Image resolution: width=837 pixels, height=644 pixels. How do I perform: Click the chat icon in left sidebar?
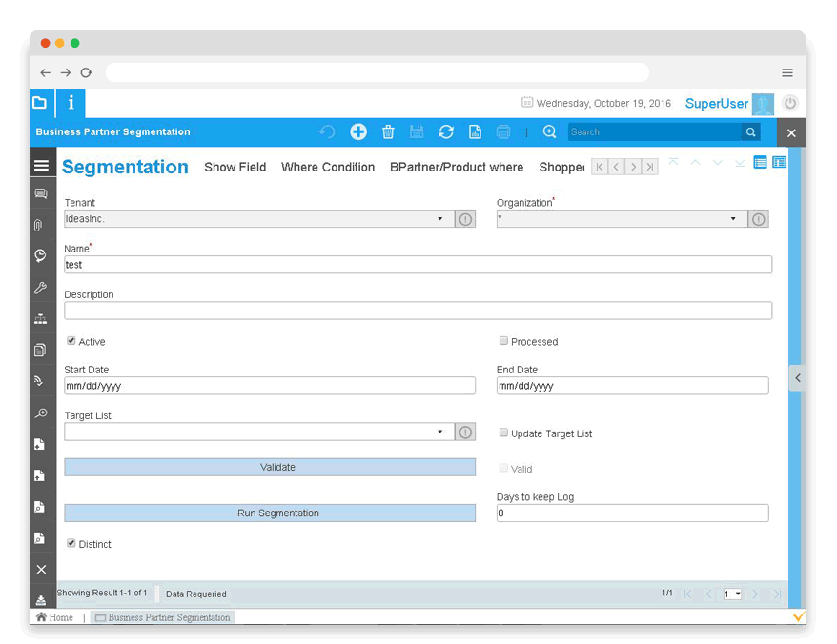tap(40, 194)
